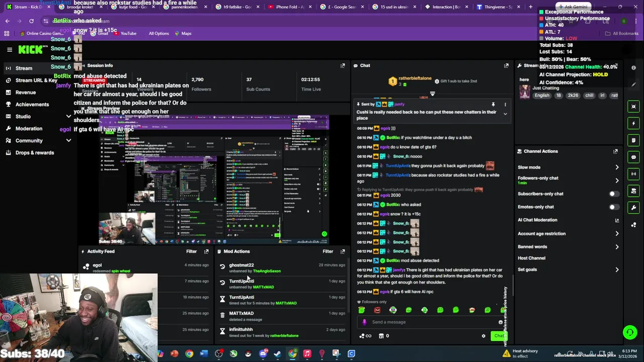Open the Activity Feed Filter
644x362 pixels.
(191, 251)
